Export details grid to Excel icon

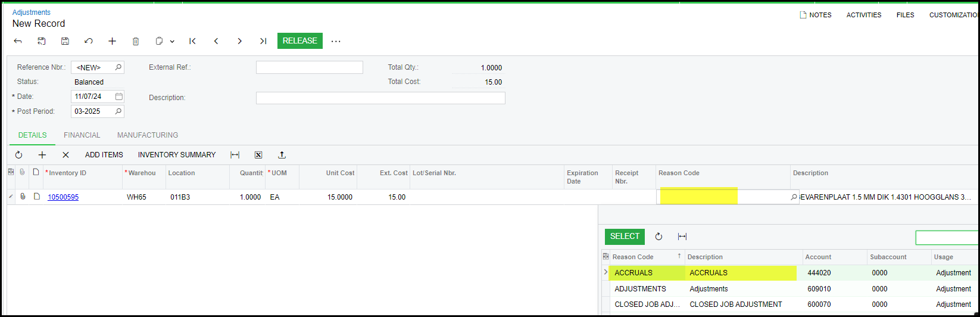(258, 155)
